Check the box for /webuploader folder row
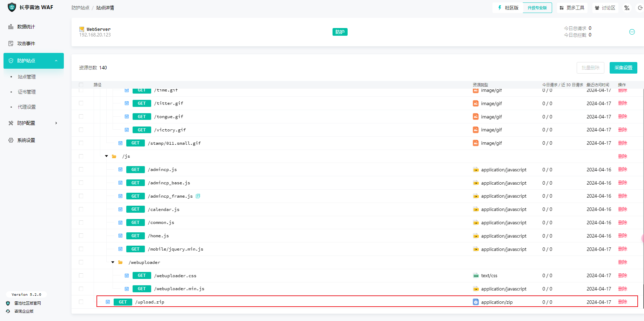The image size is (644, 321). point(81,262)
